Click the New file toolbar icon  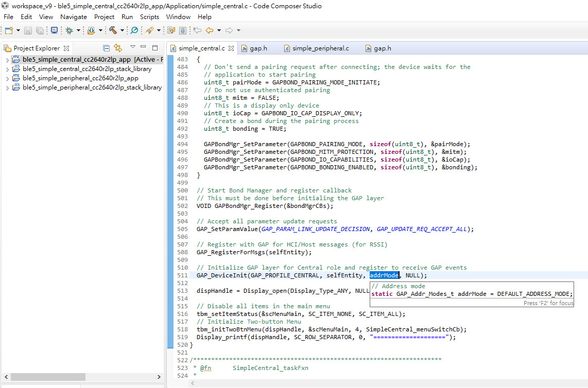click(x=9, y=31)
